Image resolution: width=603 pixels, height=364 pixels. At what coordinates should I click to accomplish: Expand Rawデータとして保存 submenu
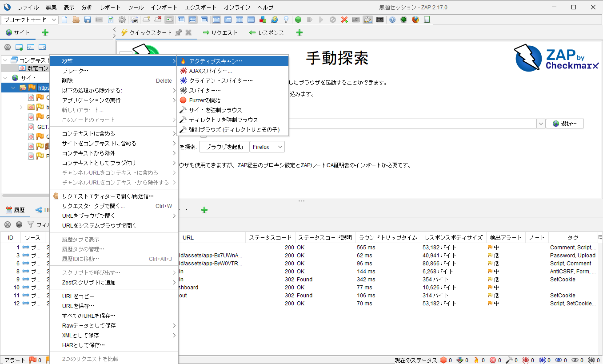click(x=114, y=325)
